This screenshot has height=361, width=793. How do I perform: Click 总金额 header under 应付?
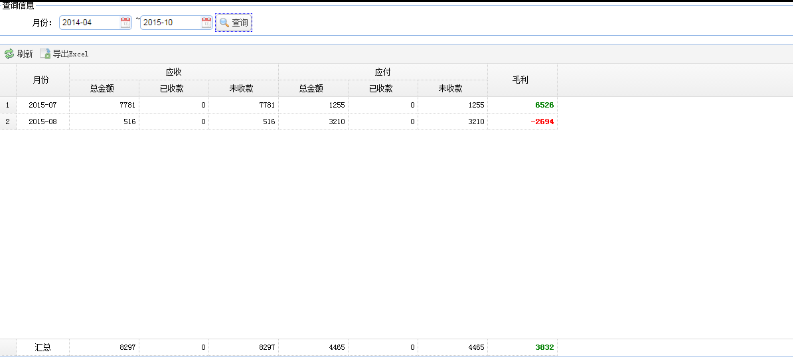tap(313, 88)
